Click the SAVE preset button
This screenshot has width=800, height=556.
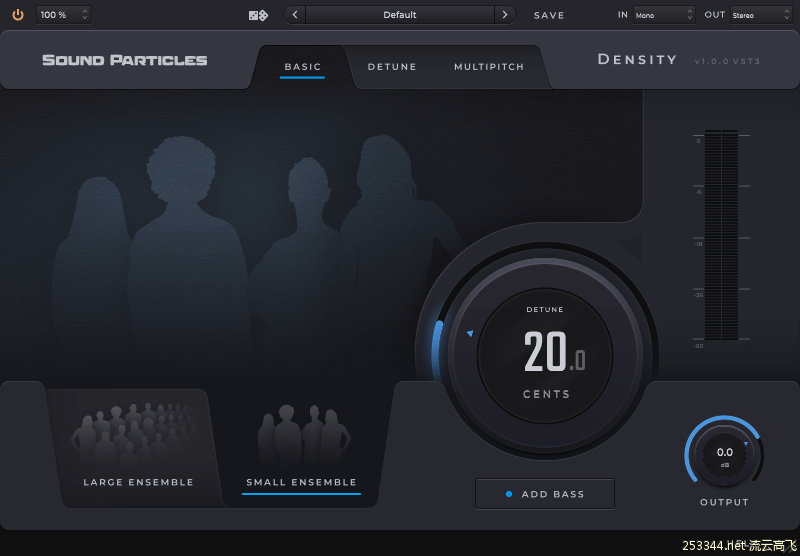coord(549,15)
